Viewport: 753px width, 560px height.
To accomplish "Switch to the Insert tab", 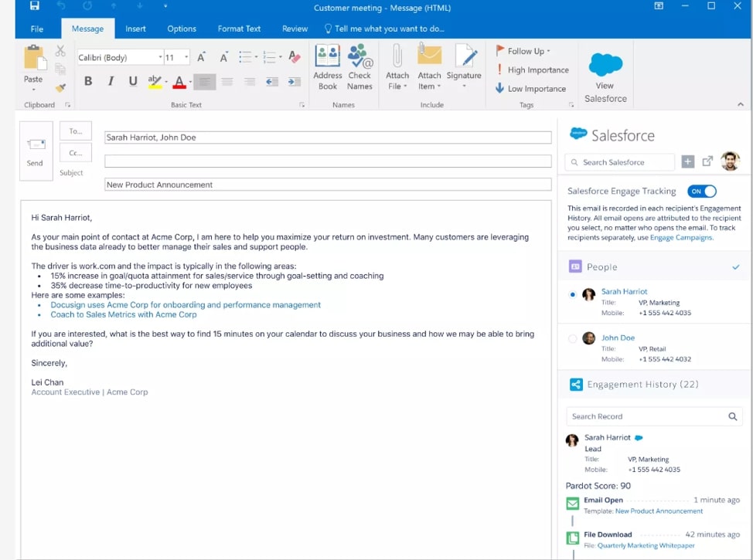I will click(x=135, y=29).
